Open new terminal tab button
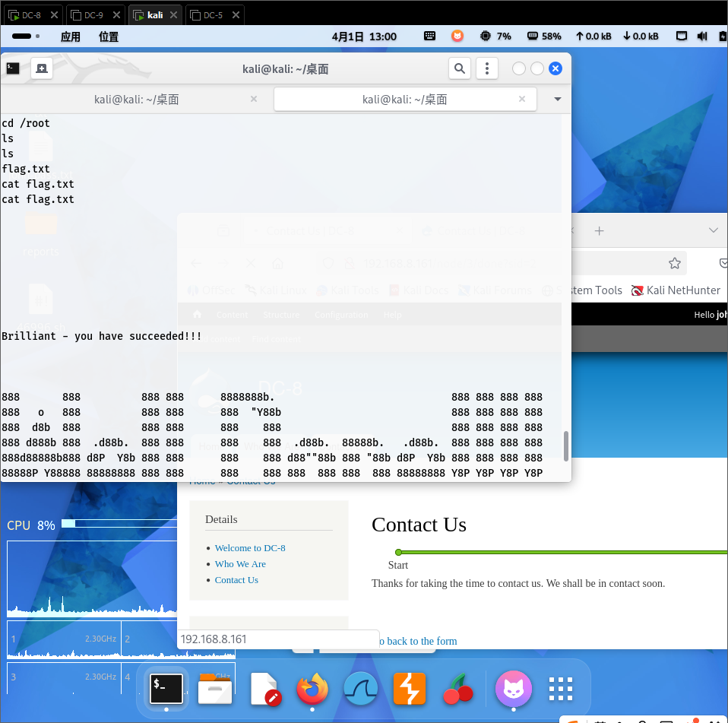Screen dimensions: 728x723 point(41,68)
